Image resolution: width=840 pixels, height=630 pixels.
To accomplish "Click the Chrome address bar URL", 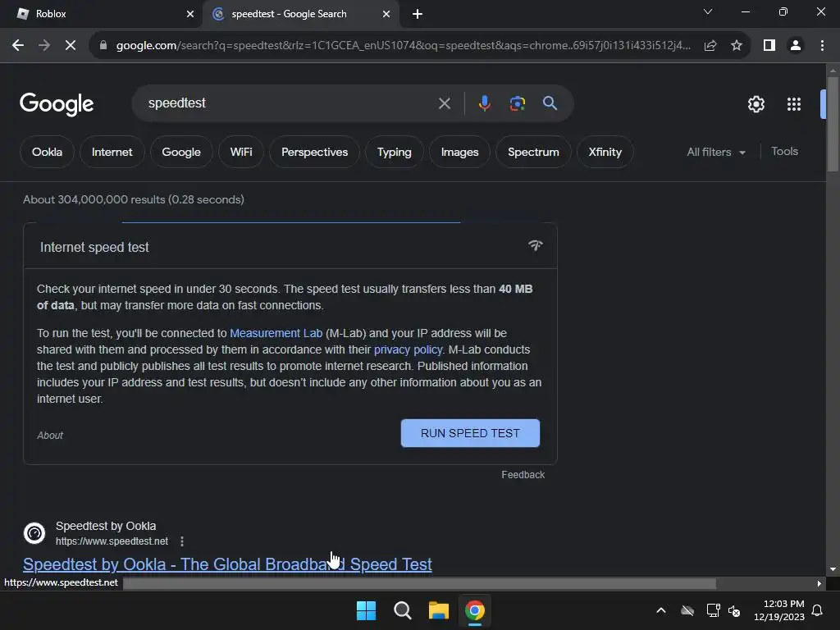I will pos(403,46).
